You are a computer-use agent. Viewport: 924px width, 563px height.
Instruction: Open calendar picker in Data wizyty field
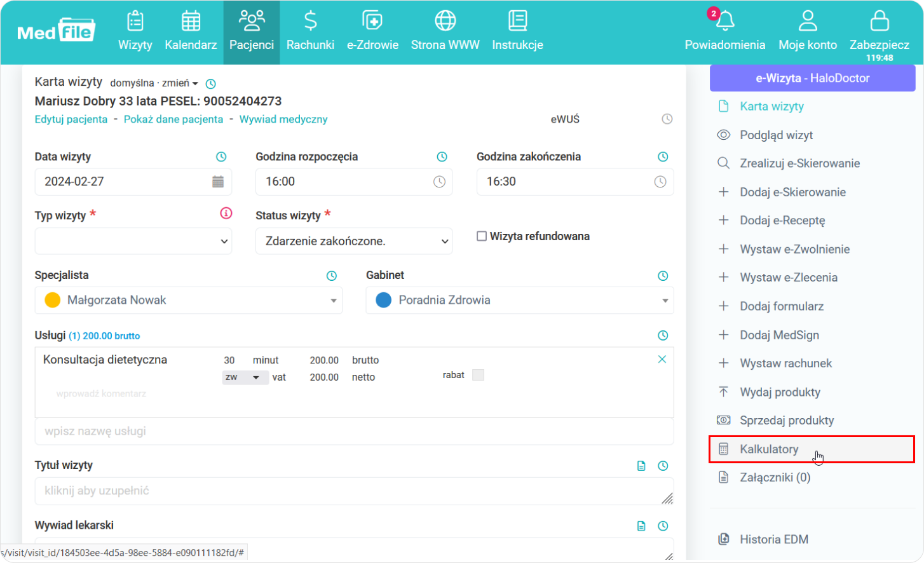click(x=218, y=182)
